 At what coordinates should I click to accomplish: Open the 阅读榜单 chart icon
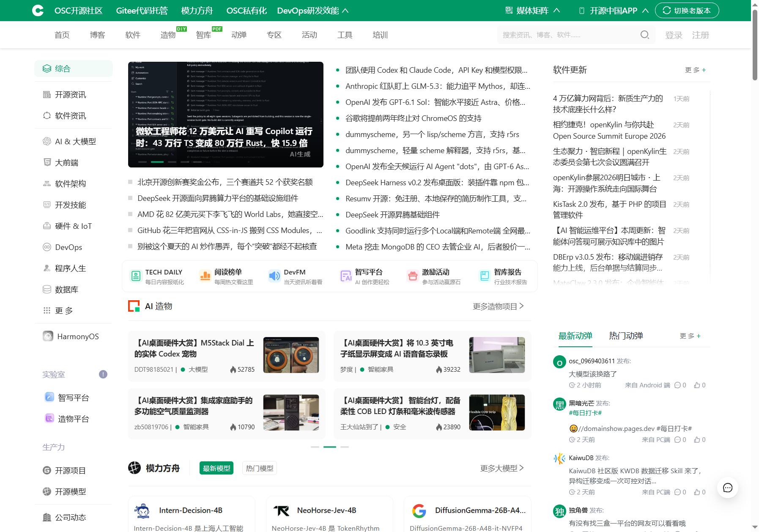[205, 276]
